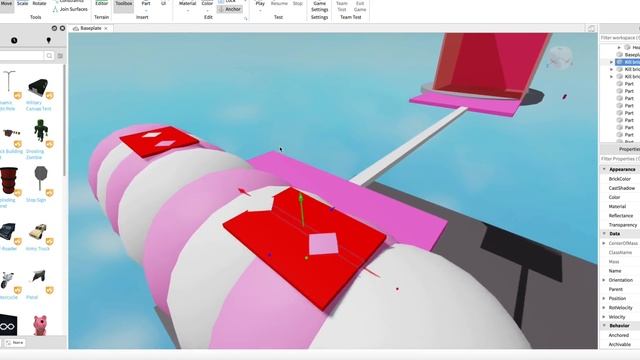Expand the second Kill brick item
This screenshot has width=640, height=360.
(611, 69)
